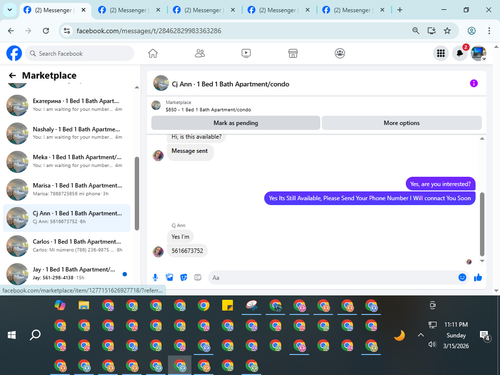Open Екатерина conversation in list
Viewport: 500px width, 375px height.
[67, 105]
